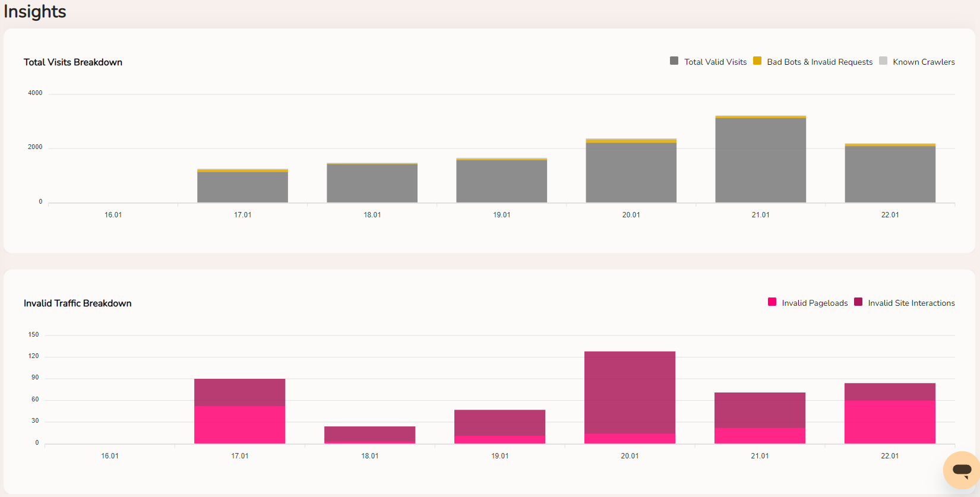Image resolution: width=980 pixels, height=497 pixels.
Task: Select the 18.01 bar in Total Visits chart
Action: pos(372,183)
